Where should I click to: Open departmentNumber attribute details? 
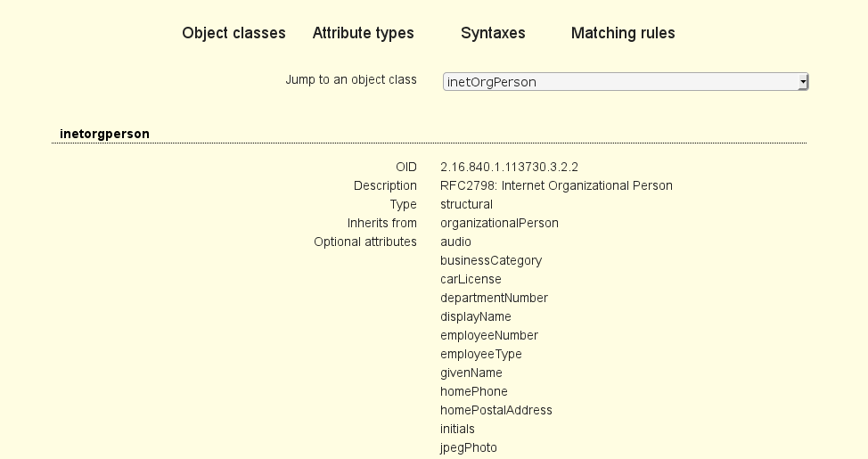[494, 298]
